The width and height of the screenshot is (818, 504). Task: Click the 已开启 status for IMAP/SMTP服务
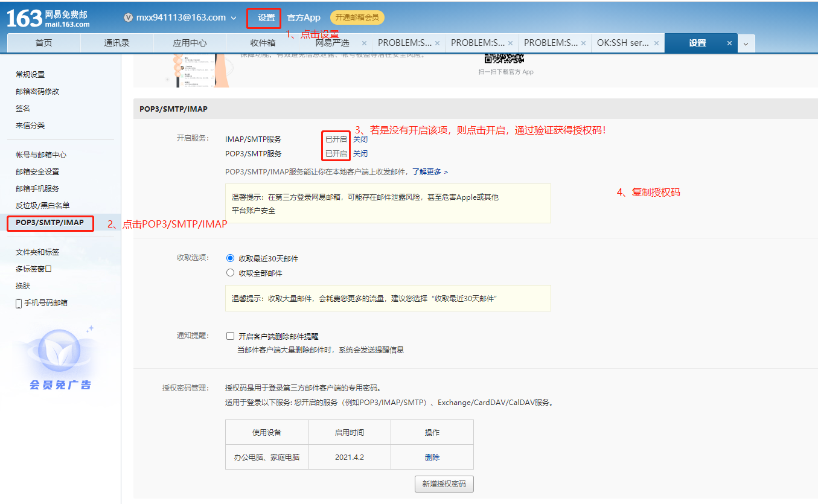point(336,139)
